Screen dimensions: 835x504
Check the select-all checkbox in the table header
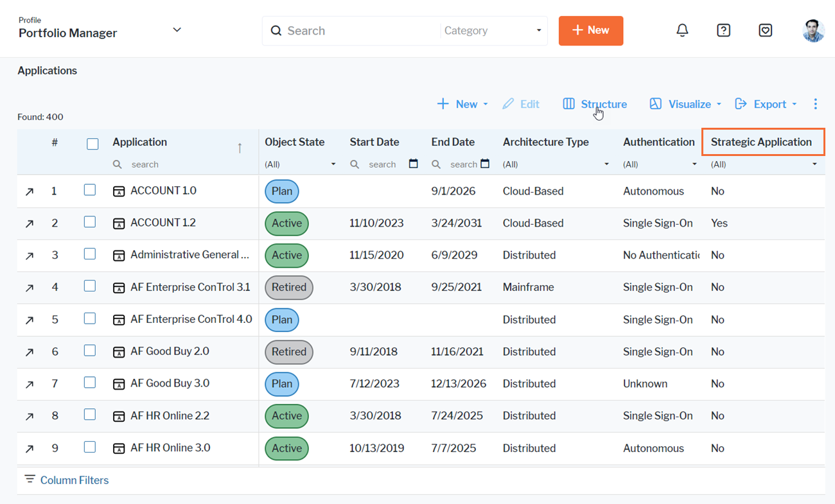[x=92, y=143]
